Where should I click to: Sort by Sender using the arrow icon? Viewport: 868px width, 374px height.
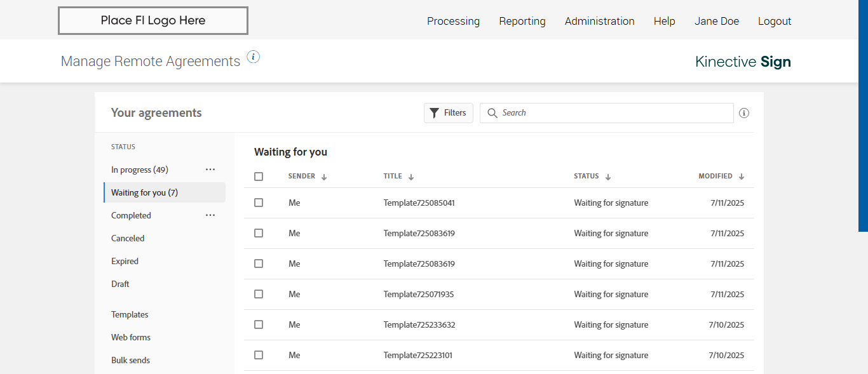(324, 177)
